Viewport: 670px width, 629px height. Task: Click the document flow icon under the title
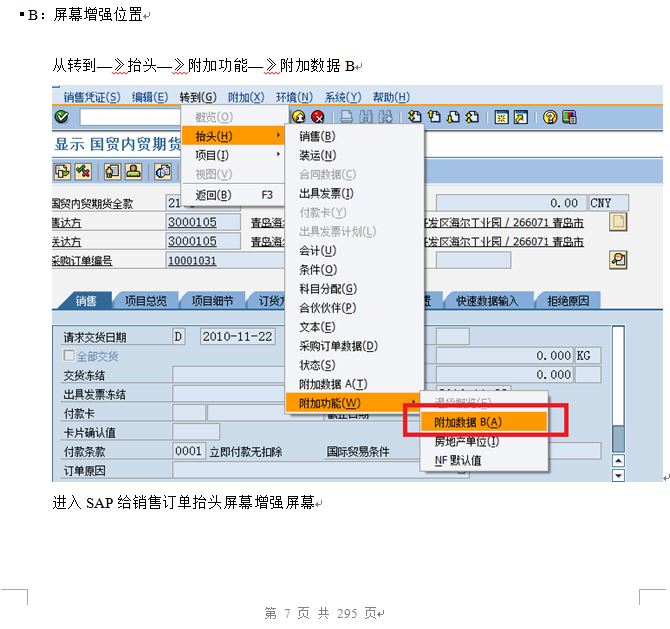(x=62, y=171)
